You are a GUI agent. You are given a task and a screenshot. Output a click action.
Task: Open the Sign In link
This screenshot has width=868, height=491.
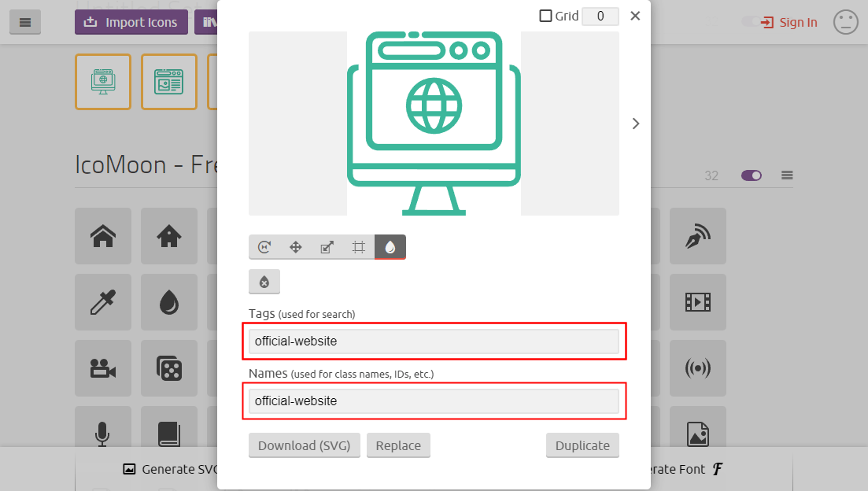[x=789, y=22]
